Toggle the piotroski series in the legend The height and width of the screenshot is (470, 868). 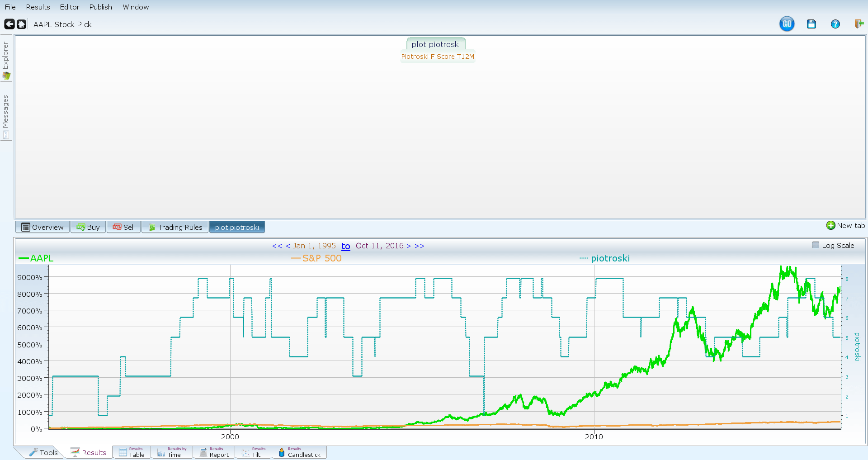coord(605,258)
